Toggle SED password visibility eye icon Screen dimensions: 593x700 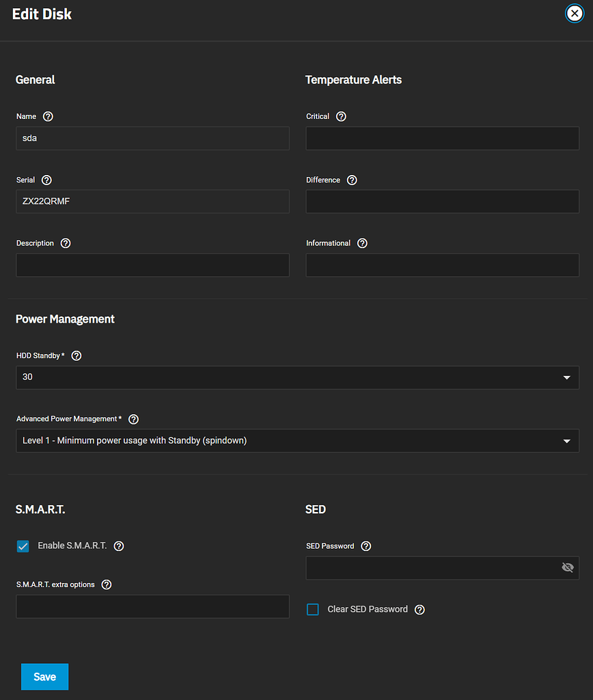(567, 567)
